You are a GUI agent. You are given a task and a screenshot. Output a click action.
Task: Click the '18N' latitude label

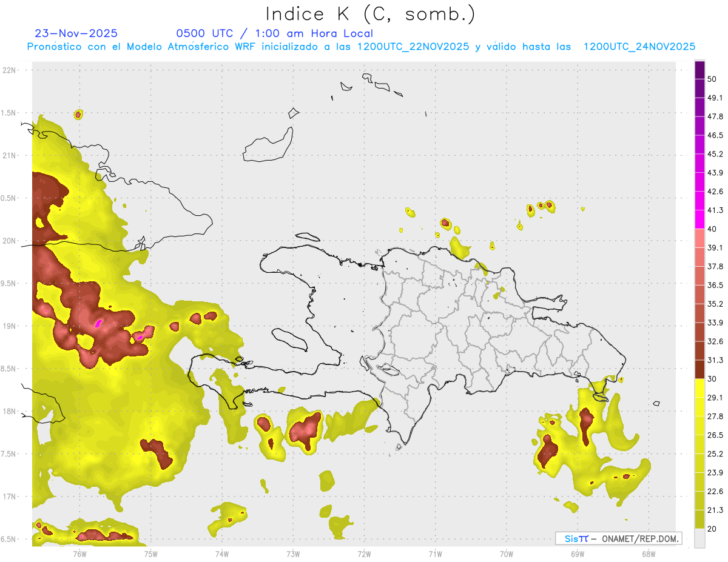[9, 411]
